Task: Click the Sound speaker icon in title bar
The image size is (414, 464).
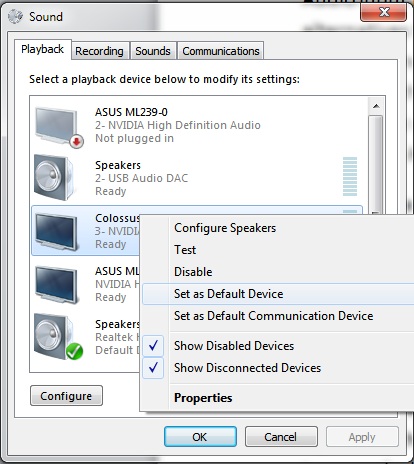Action: coord(15,16)
